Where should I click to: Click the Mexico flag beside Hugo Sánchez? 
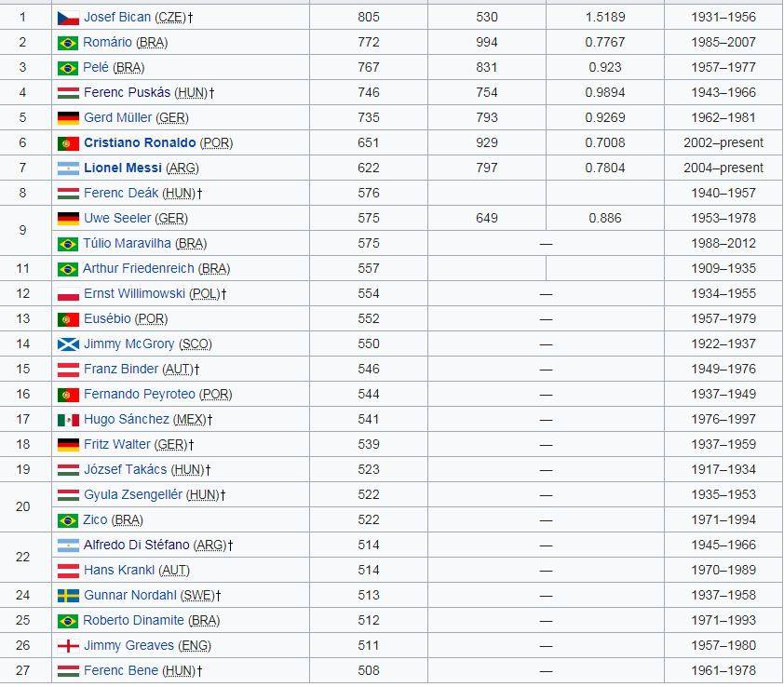click(x=68, y=420)
